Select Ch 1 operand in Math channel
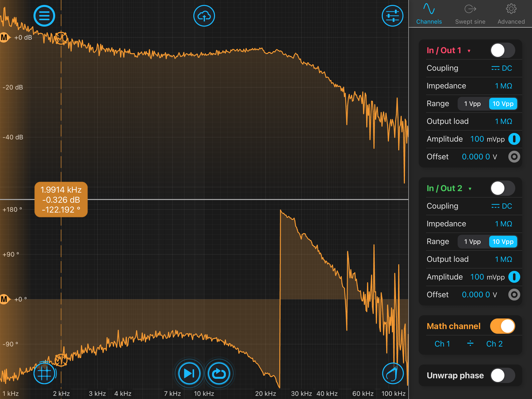Viewport: 532px width, 399px height. [442, 344]
